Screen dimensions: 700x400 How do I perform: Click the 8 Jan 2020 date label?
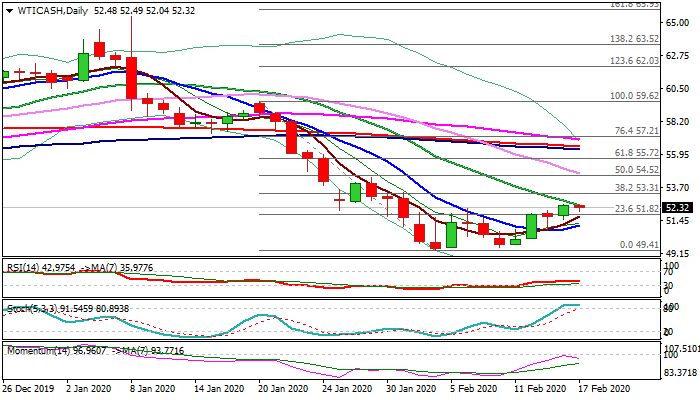coord(153,388)
